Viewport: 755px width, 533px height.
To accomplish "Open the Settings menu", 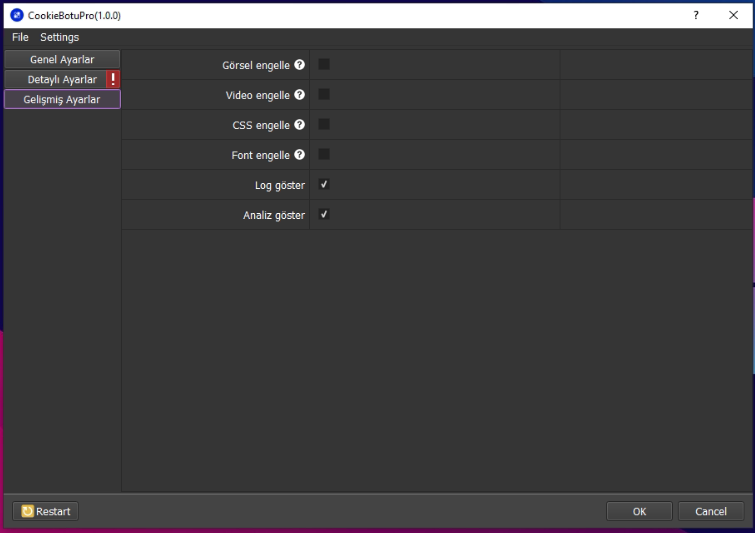I will coord(59,37).
